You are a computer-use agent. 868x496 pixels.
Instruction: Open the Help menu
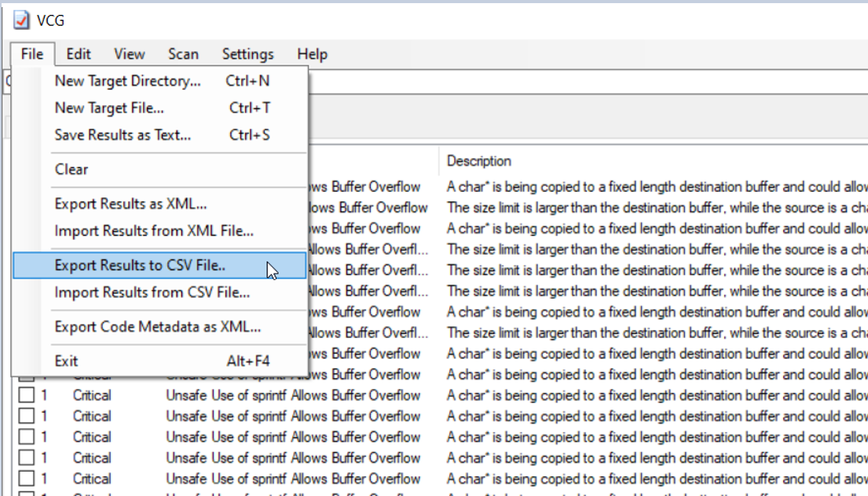click(312, 54)
